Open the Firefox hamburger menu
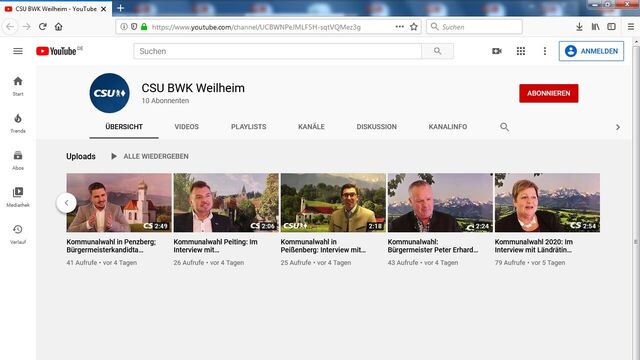Screen dimensions: 640x360 (x=631, y=27)
